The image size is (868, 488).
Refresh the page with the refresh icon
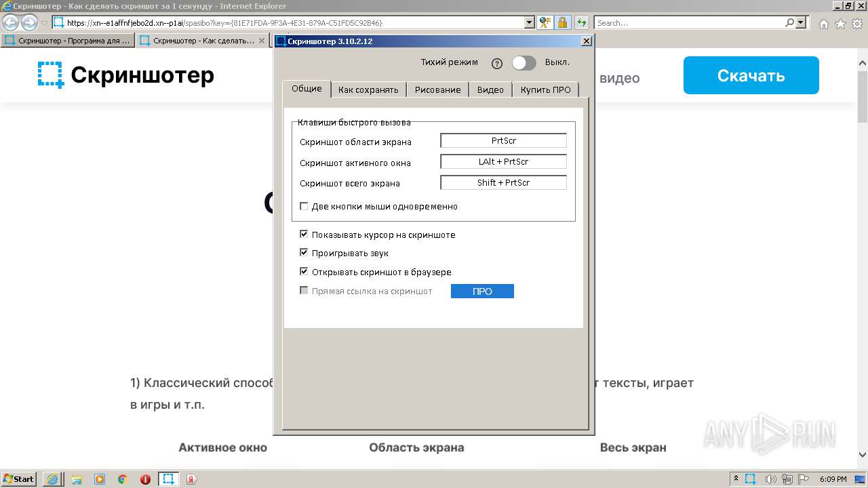(581, 22)
